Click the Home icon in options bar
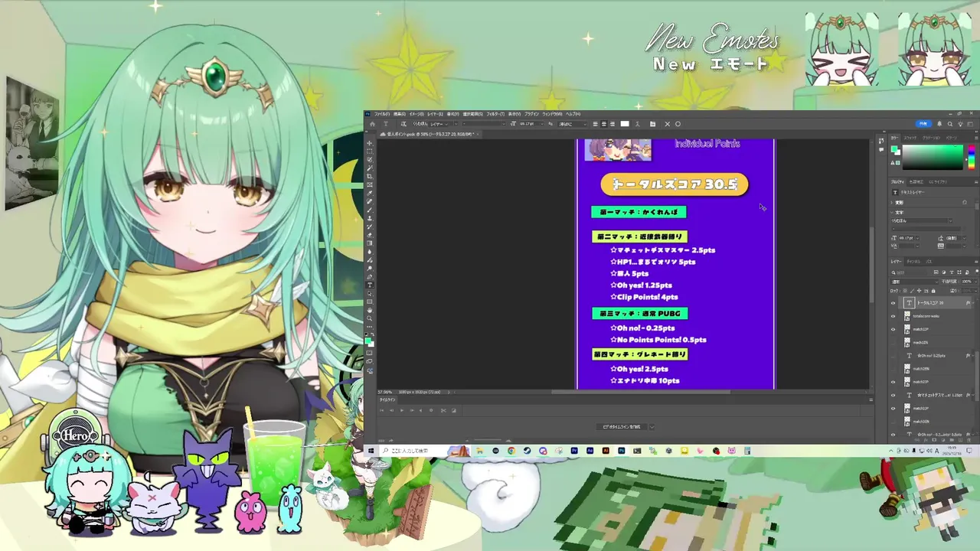This screenshot has height=551, width=980. point(372,124)
